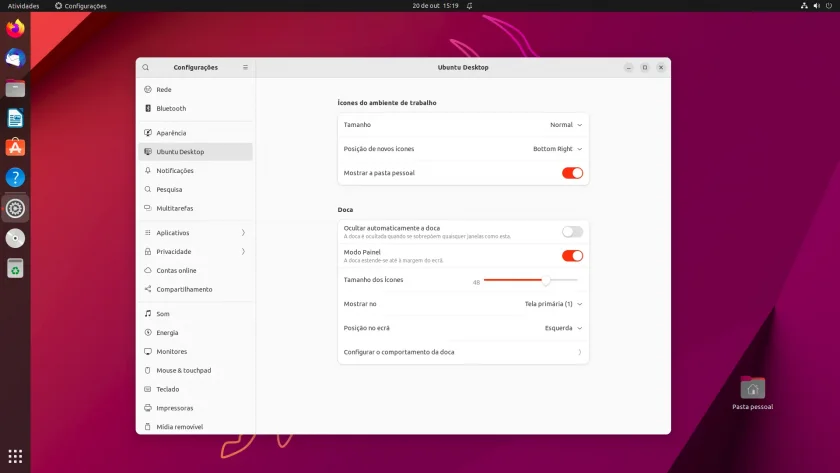Screen dimensions: 840x473
Task: Open the Help question-mark dock icon
Action: (15, 177)
